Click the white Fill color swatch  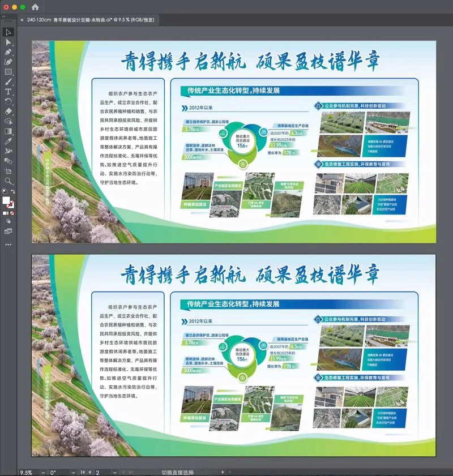pyautogui.click(x=6, y=200)
